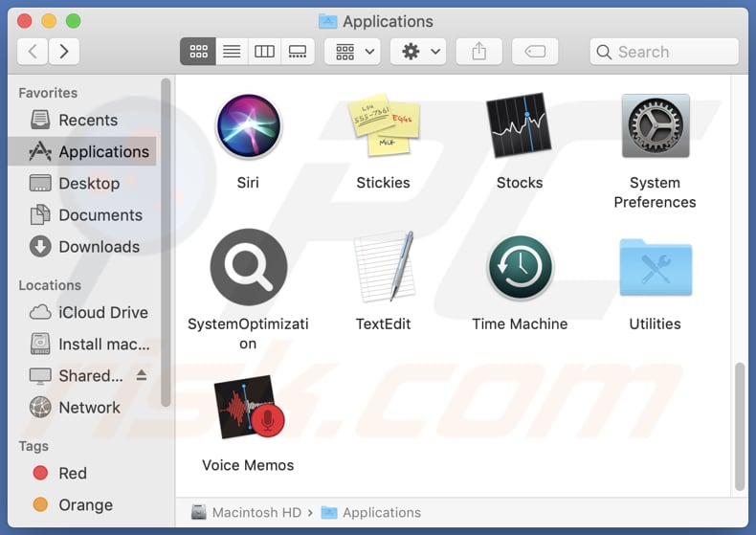Open the action gear dropdown menu
The height and width of the screenshot is (535, 756).
tap(418, 51)
